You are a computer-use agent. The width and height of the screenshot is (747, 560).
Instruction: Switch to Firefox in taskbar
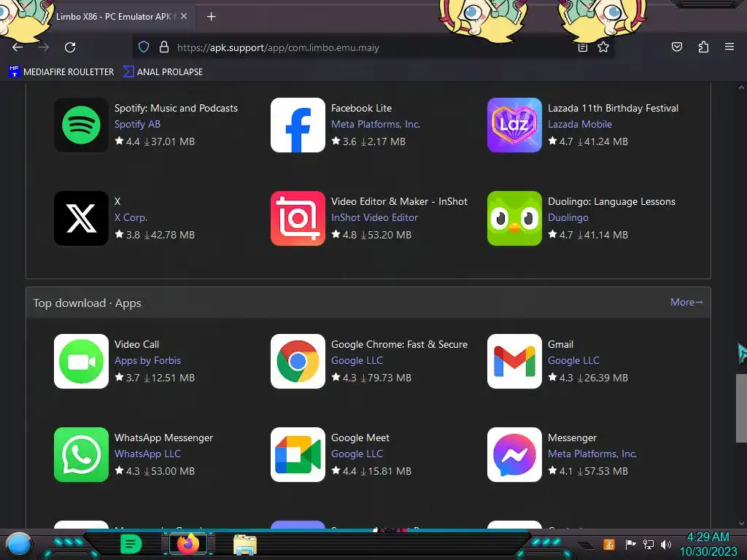[x=187, y=544]
